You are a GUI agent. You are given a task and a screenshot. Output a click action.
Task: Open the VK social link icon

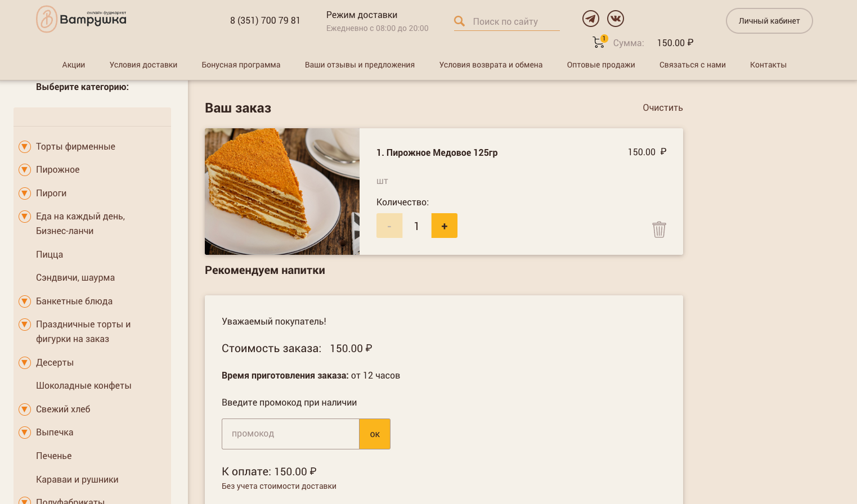615,19
